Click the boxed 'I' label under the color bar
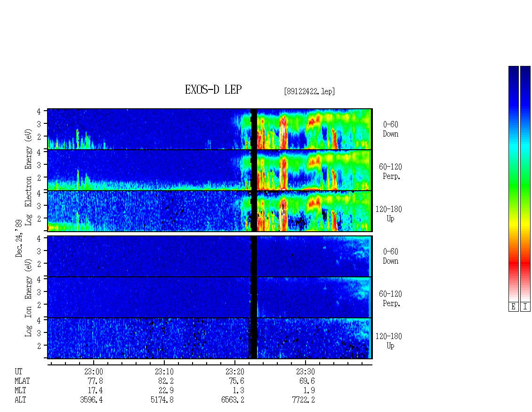The width and height of the screenshot is (532, 412). pyautogui.click(x=525, y=307)
